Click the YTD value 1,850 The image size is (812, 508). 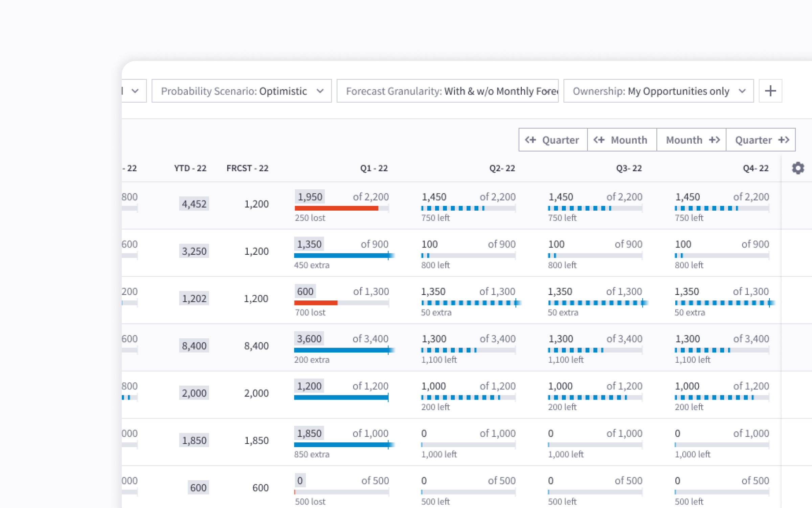coord(194,440)
